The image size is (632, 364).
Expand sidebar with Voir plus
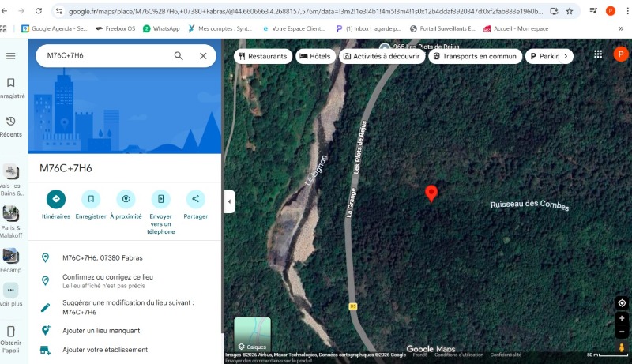tap(11, 291)
